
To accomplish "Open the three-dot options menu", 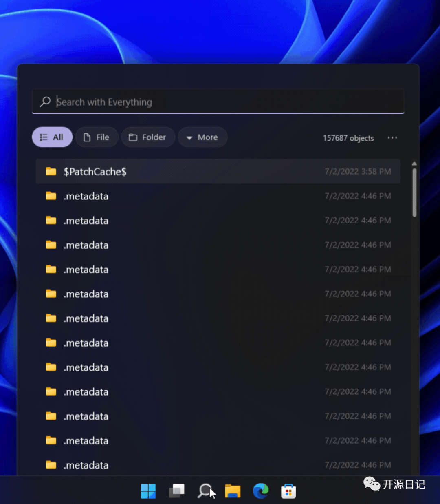I will [392, 138].
